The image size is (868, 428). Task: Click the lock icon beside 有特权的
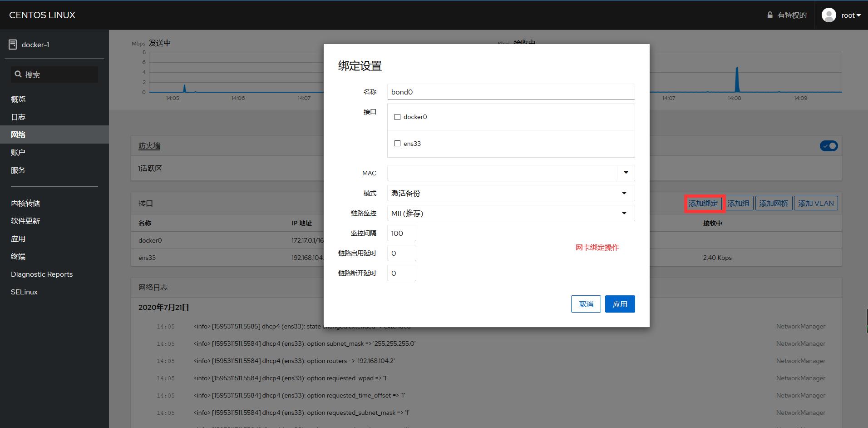[x=769, y=15]
